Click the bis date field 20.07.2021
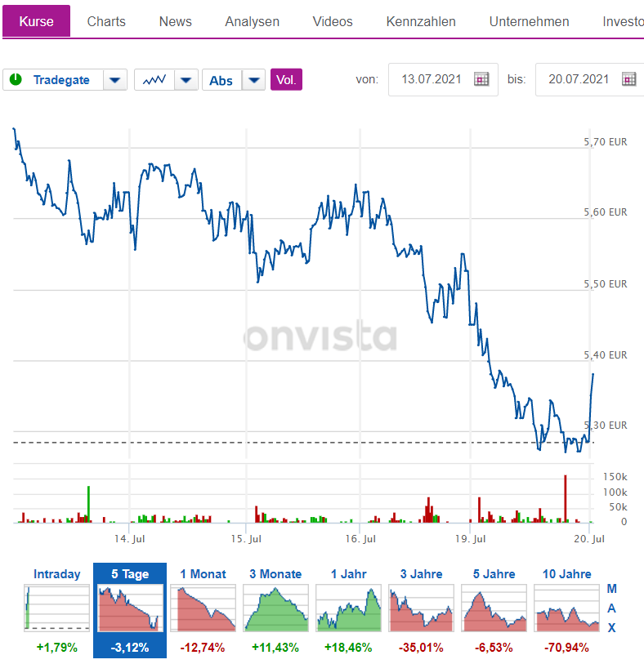The width and height of the screenshot is (644, 664). [579, 79]
